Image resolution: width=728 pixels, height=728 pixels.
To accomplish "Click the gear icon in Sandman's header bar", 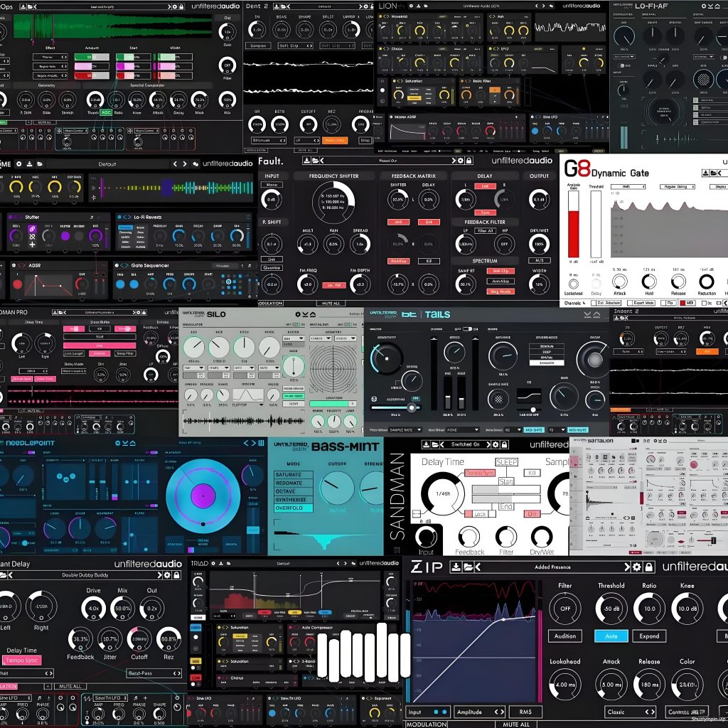I will [495, 446].
